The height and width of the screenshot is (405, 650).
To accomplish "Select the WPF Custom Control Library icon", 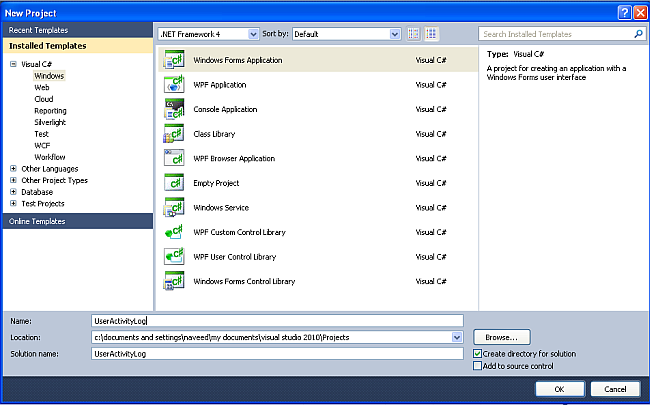I will click(x=174, y=232).
